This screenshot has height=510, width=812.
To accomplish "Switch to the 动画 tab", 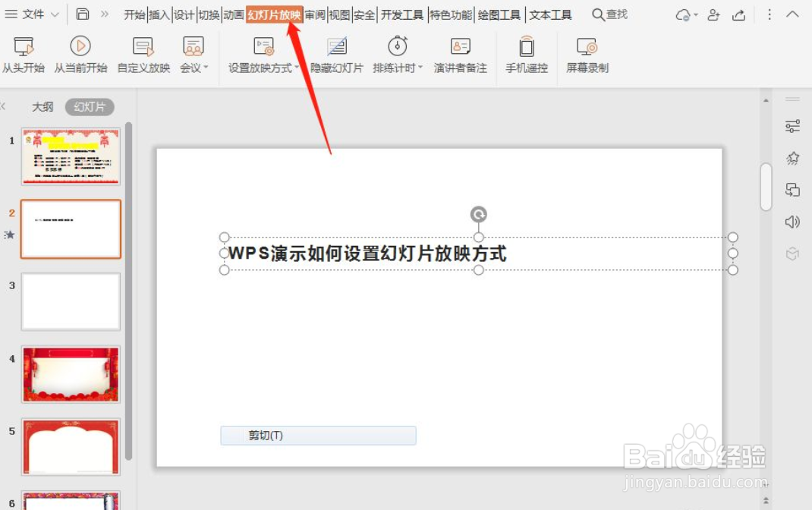I will click(x=234, y=15).
